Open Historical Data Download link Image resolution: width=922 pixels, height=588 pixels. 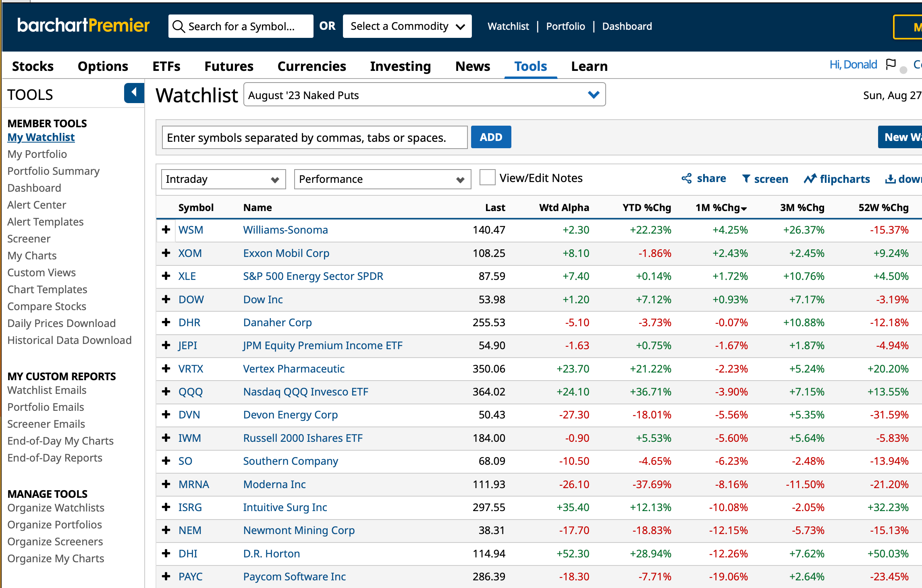[x=69, y=340]
